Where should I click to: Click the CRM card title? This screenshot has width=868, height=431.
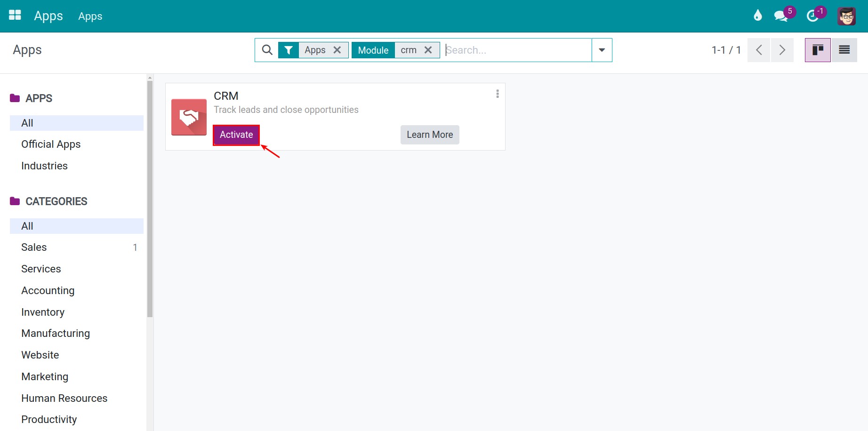pyautogui.click(x=226, y=96)
